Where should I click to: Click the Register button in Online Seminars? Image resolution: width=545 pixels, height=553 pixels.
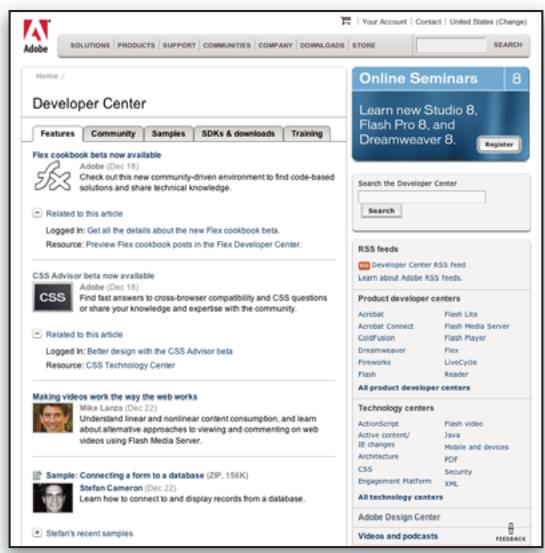coord(499,144)
